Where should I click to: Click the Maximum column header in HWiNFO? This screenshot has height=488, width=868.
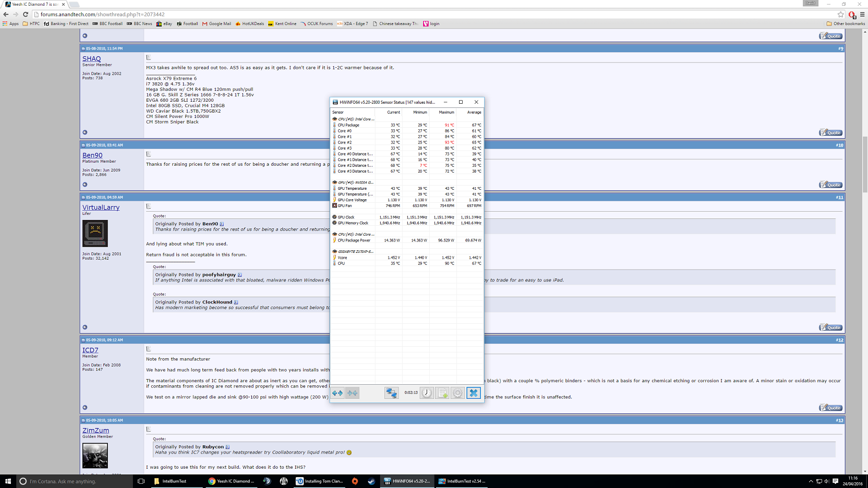coord(446,112)
